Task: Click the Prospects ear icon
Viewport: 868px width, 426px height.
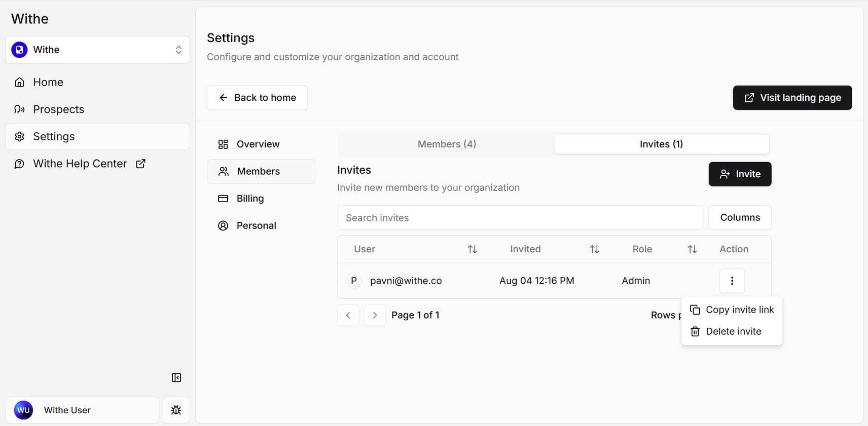Action: 19,109
